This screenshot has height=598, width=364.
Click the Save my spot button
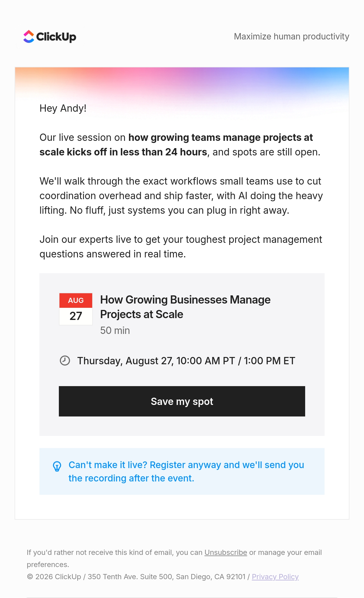(182, 401)
